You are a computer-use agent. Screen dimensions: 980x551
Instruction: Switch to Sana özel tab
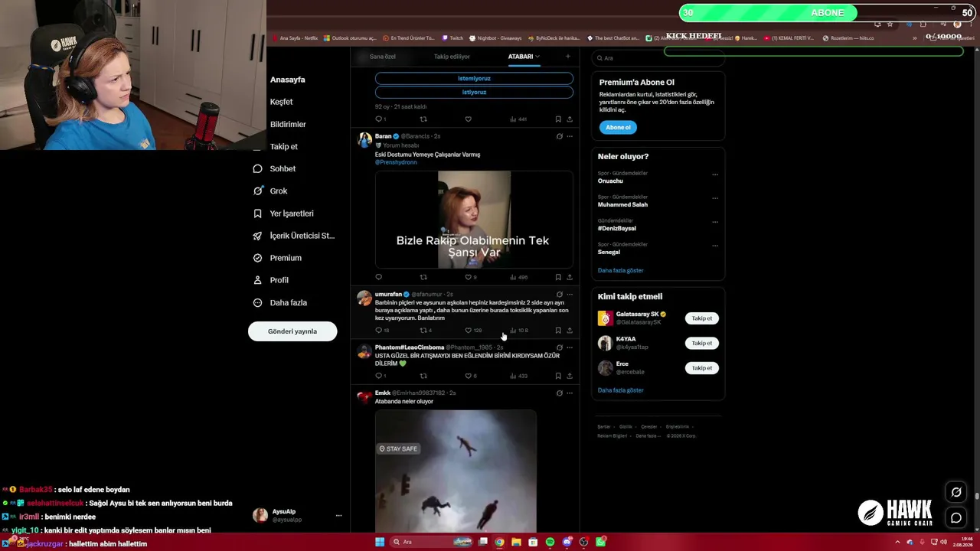[383, 57]
